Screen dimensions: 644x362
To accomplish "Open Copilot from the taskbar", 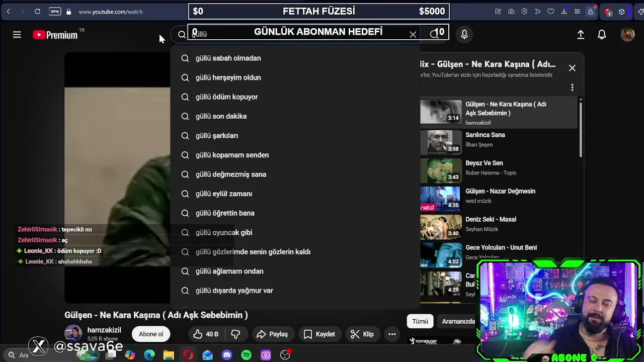I will tap(130, 355).
